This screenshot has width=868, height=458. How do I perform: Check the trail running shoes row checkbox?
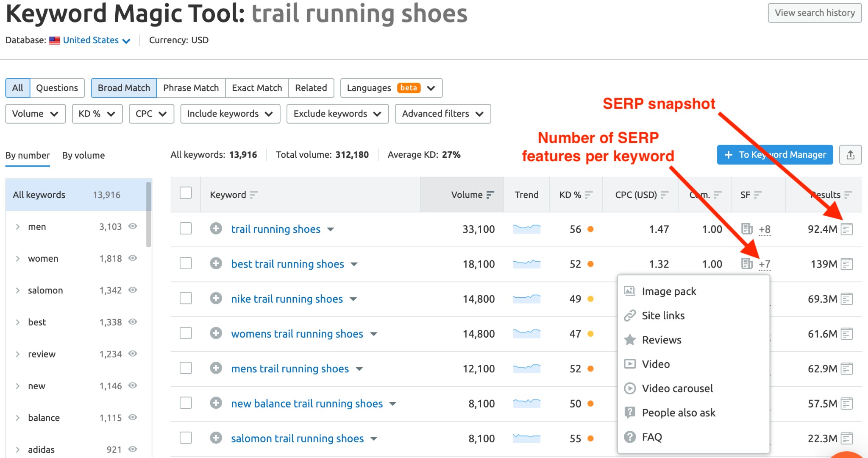click(186, 229)
